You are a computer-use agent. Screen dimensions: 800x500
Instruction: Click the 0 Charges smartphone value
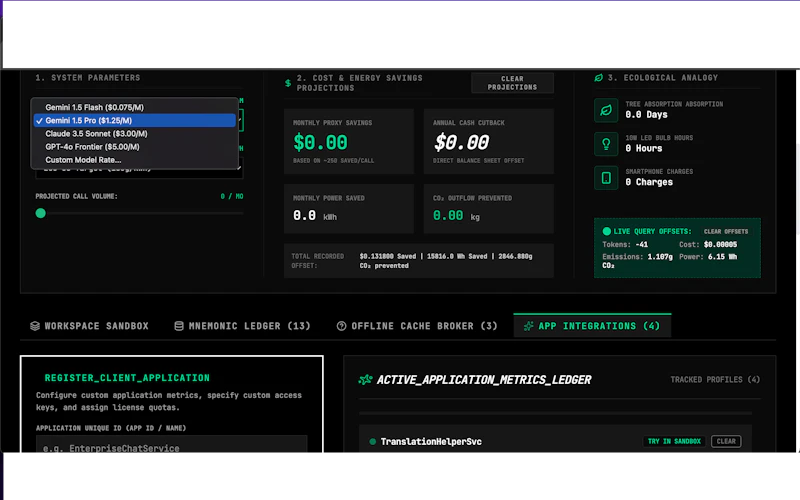click(649, 182)
